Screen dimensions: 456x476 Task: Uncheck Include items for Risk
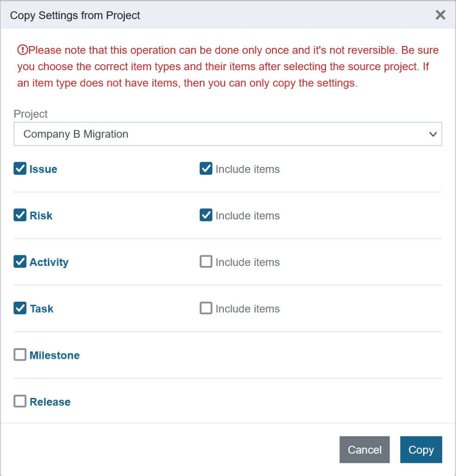pos(206,215)
